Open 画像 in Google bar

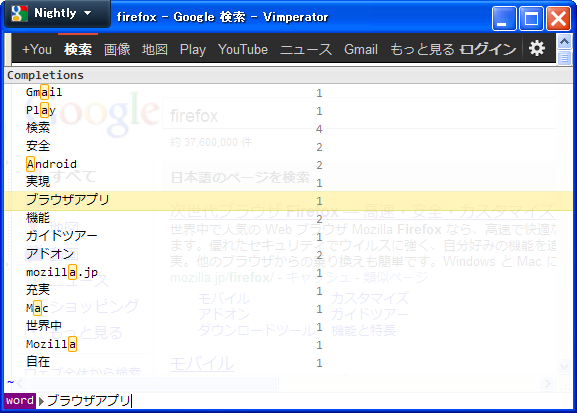point(117,49)
